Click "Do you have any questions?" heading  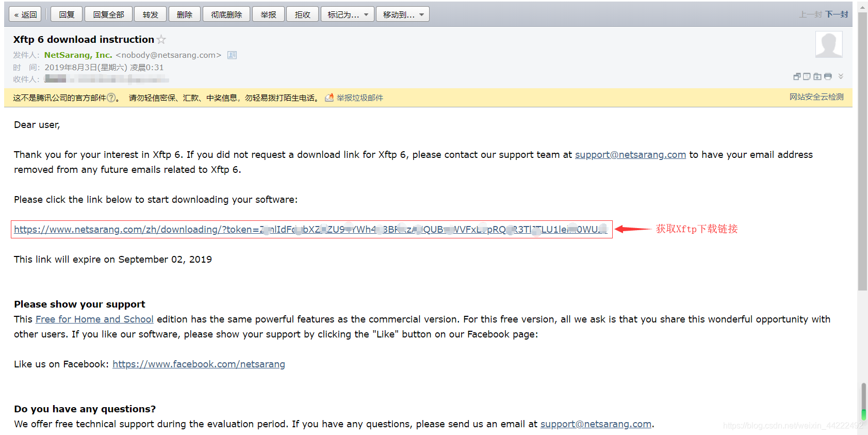point(85,409)
